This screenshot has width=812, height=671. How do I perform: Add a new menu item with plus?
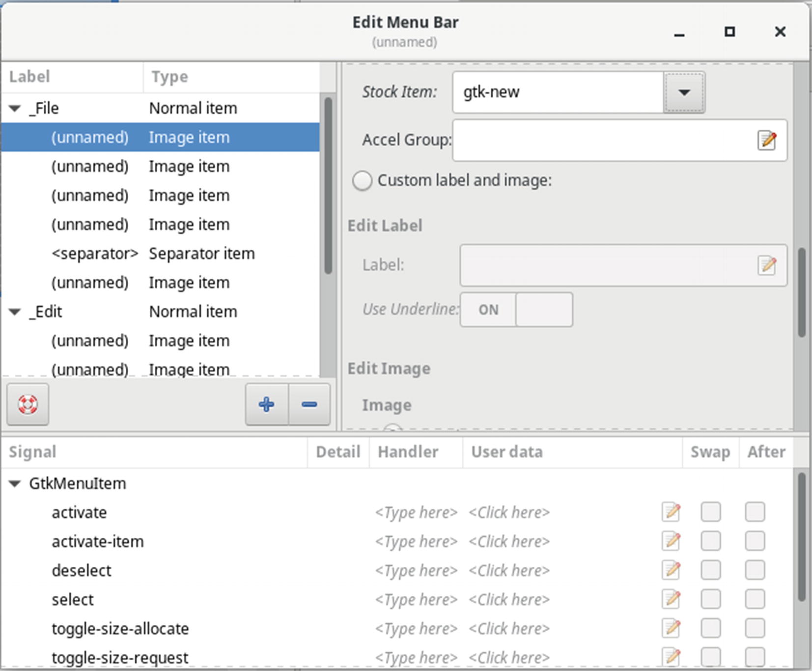267,405
